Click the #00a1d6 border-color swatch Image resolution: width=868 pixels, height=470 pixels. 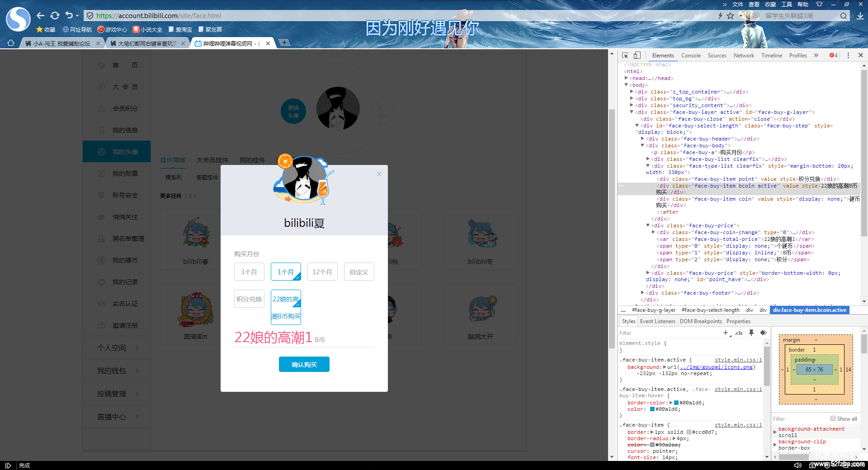pyautogui.click(x=676, y=403)
